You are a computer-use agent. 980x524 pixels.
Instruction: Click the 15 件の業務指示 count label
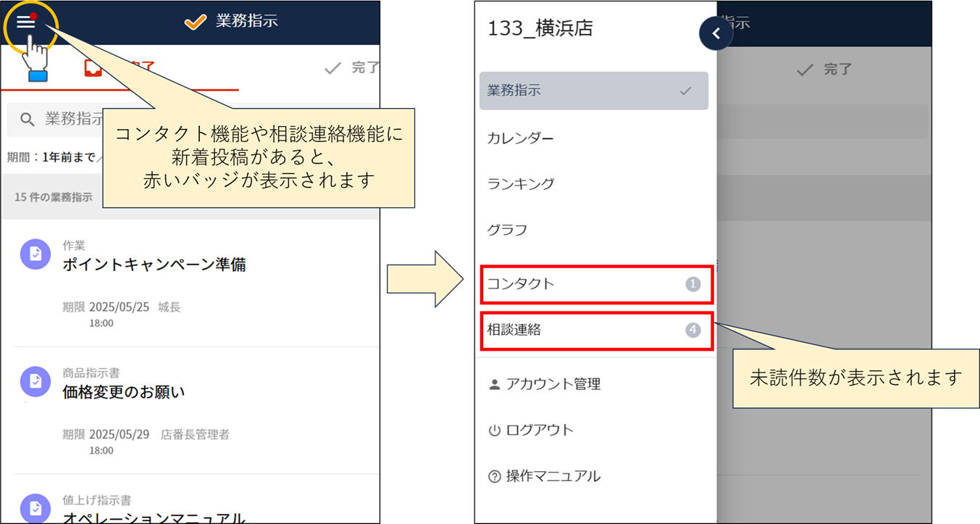[54, 197]
